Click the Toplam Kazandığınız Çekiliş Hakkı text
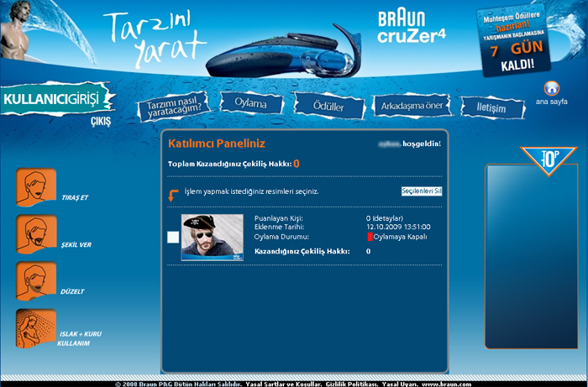This screenshot has height=387, width=588. [x=229, y=164]
